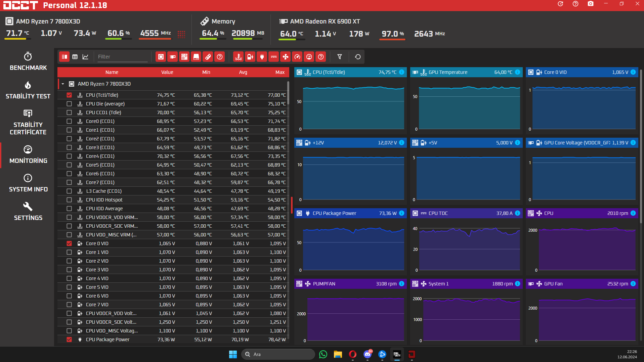644x362 pixels.
Task: Toggle the voltage sensor filter
Action: [x=250, y=57]
